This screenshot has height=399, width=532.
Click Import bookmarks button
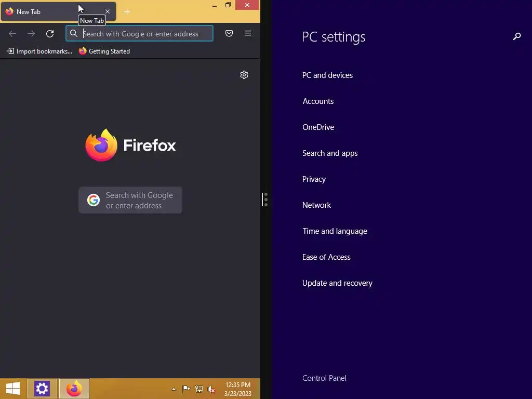tap(39, 51)
